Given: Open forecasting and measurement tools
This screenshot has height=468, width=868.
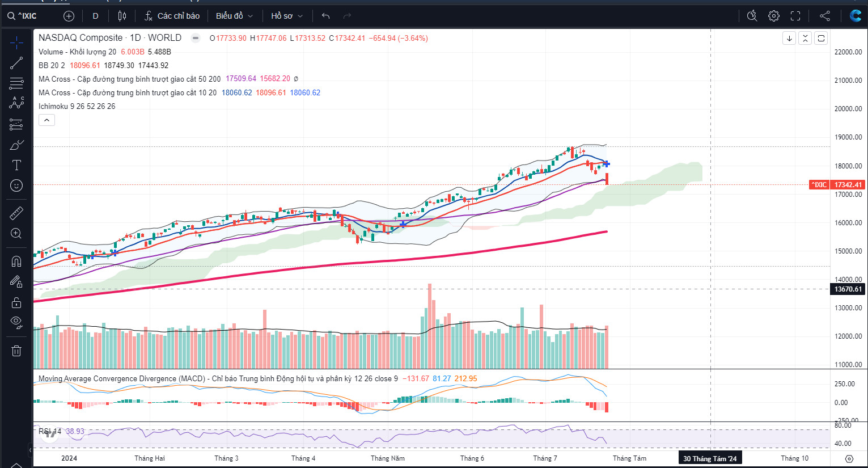Looking at the screenshot, I should 16,124.
